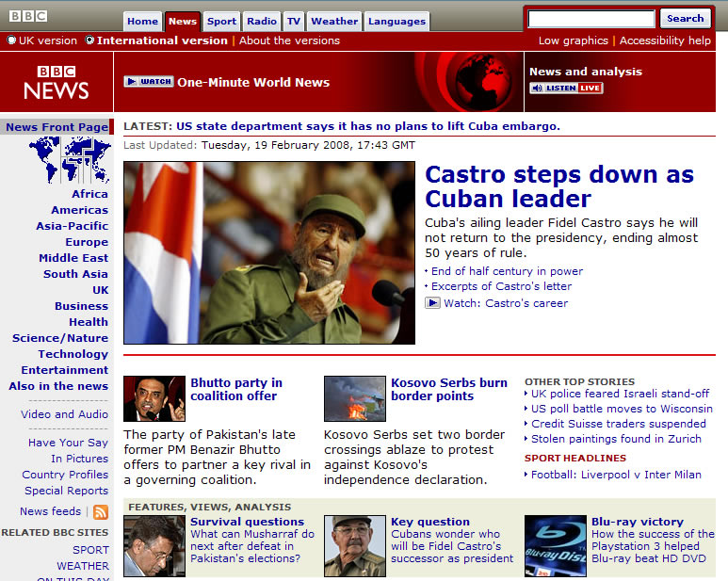728x581 pixels.
Task: Click the BBC logo in top bar
Action: [x=28, y=16]
